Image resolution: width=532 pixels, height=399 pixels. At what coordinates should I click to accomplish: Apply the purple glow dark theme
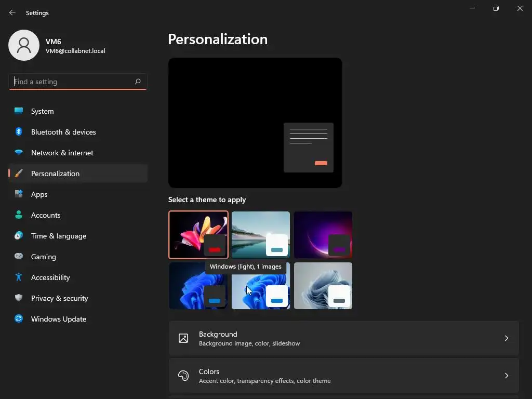[323, 235]
